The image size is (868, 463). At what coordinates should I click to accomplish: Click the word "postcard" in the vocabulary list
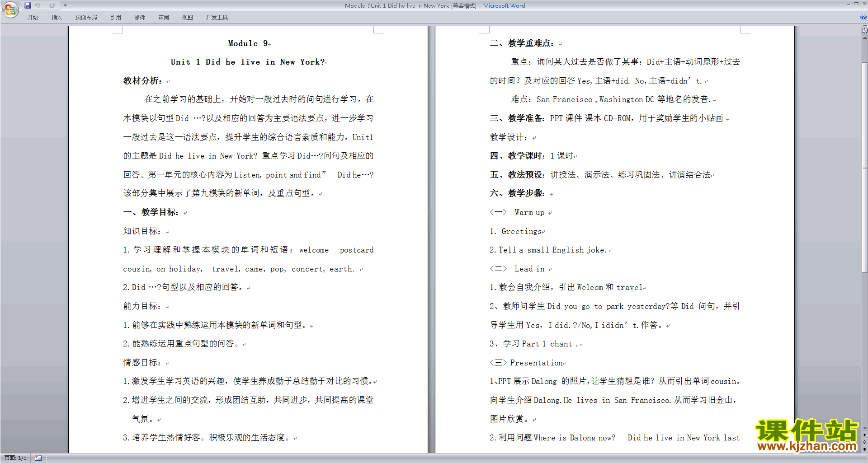point(357,250)
